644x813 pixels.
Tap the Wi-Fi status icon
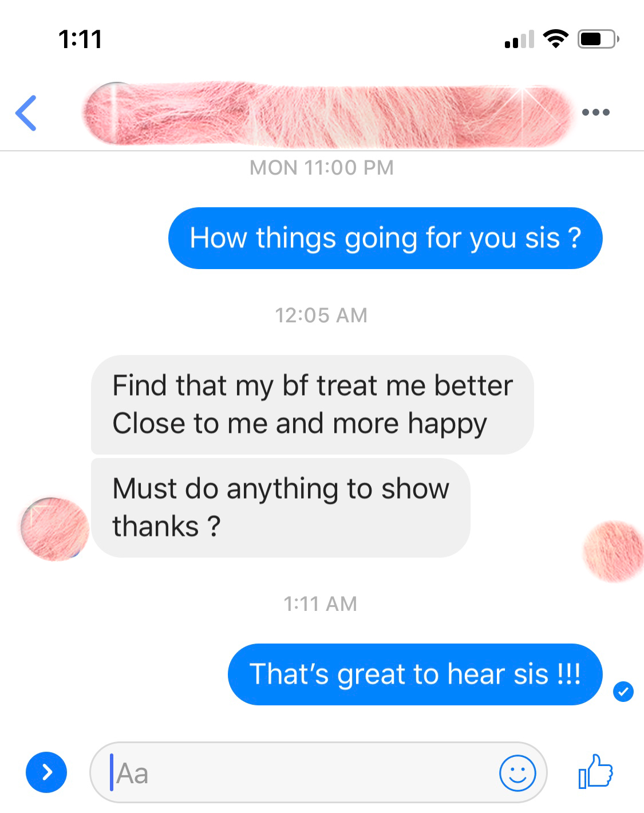(555, 39)
